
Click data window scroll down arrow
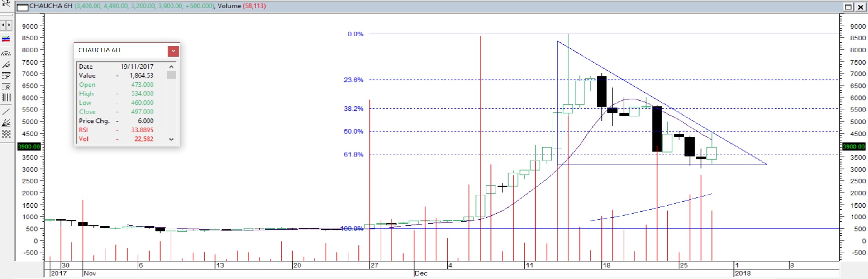(x=171, y=139)
